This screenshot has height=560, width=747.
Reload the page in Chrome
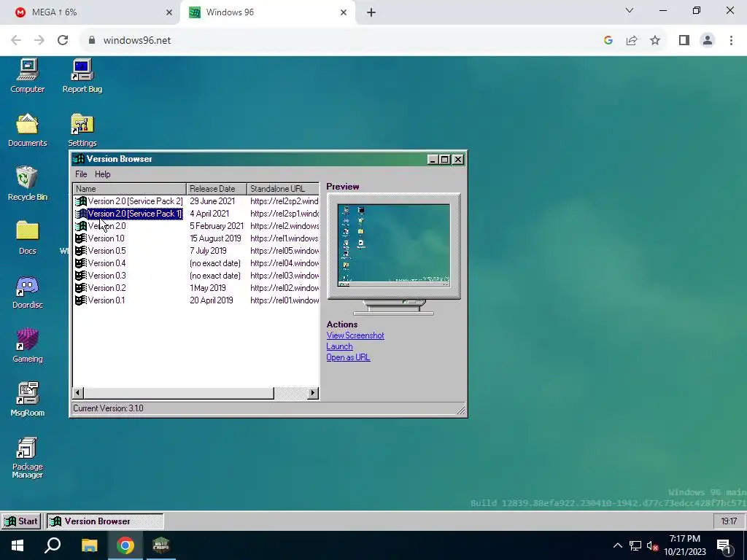63,40
